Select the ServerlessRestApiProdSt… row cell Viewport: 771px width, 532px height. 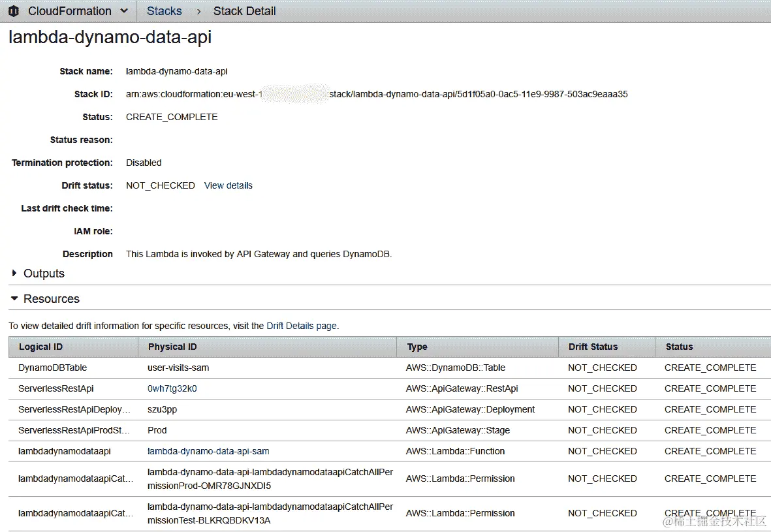point(74,430)
